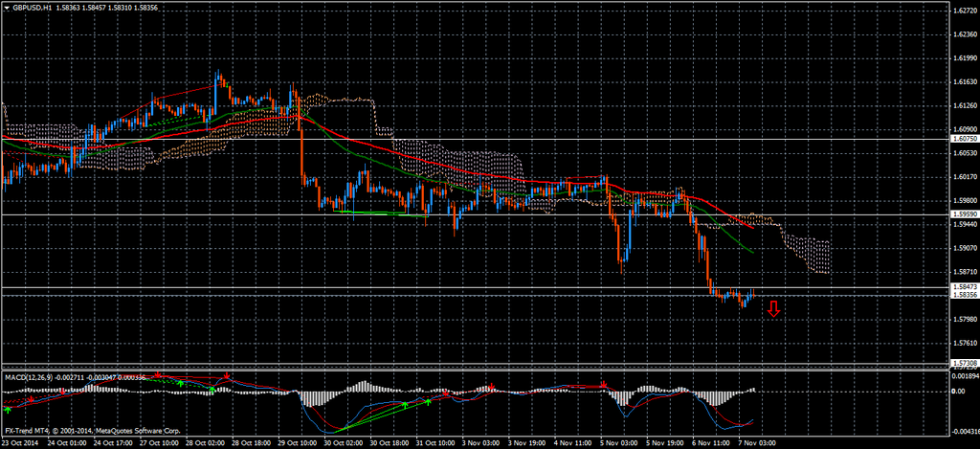Click the 27 Oct 10:00 time axis label
The height and width of the screenshot is (449, 980).
pos(160,442)
